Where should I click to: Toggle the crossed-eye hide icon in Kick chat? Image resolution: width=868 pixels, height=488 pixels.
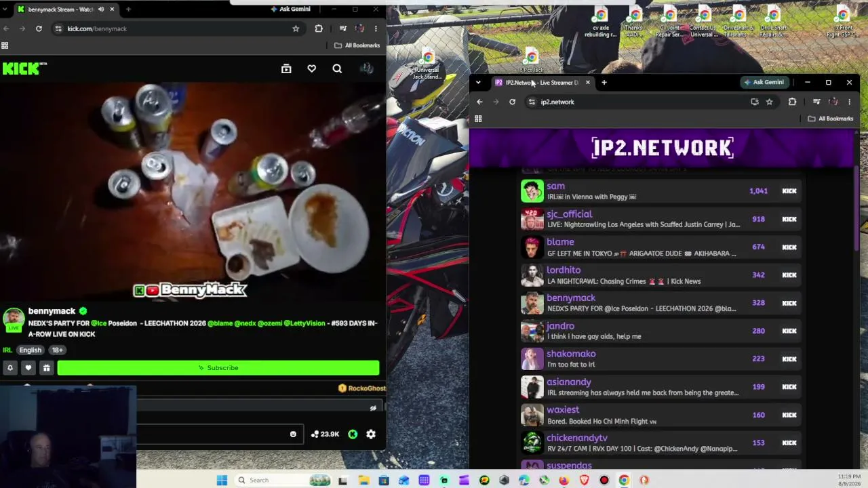point(373,408)
